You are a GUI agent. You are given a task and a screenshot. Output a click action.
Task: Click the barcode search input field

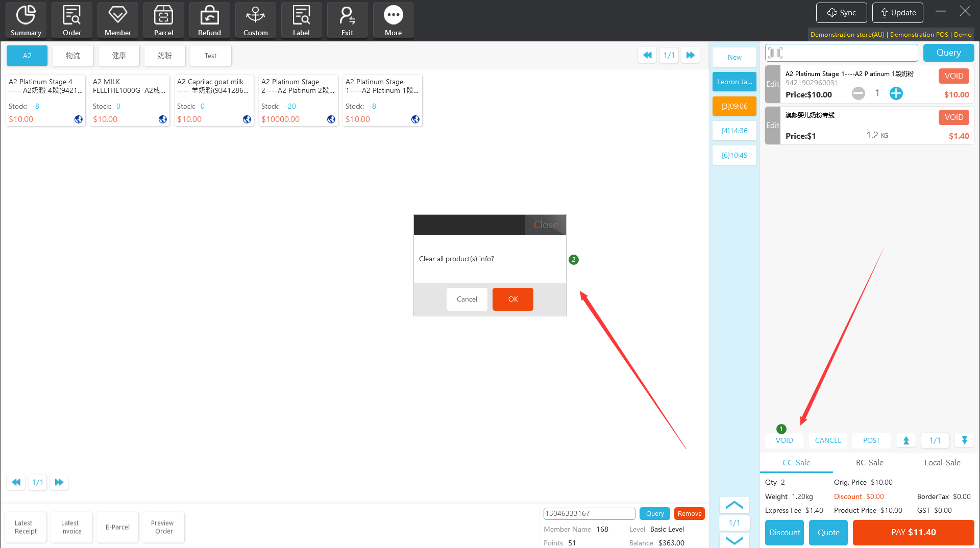[x=847, y=53]
